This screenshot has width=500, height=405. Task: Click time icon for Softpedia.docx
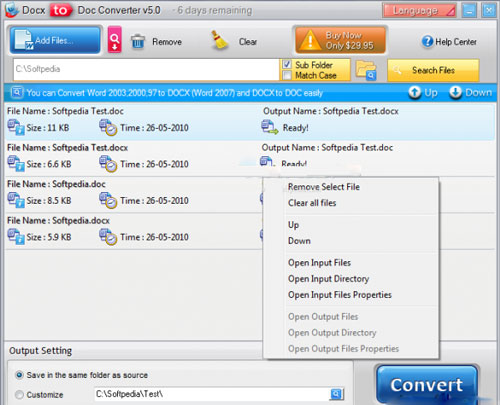pos(108,237)
